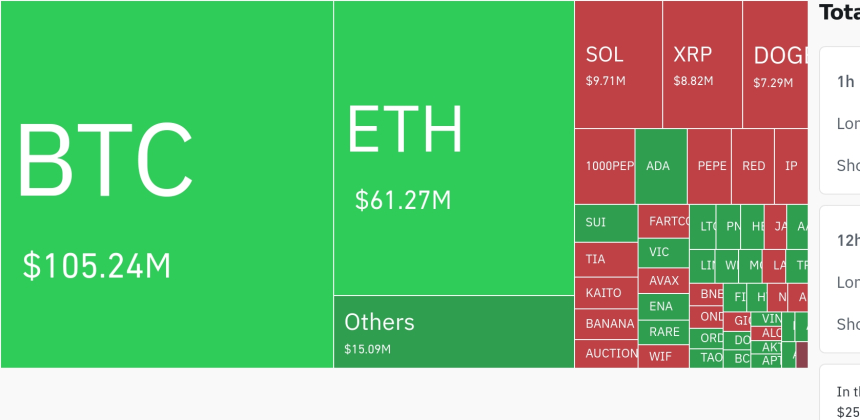Select the TIA red tile
The width and height of the screenshot is (860, 420).
(x=606, y=259)
